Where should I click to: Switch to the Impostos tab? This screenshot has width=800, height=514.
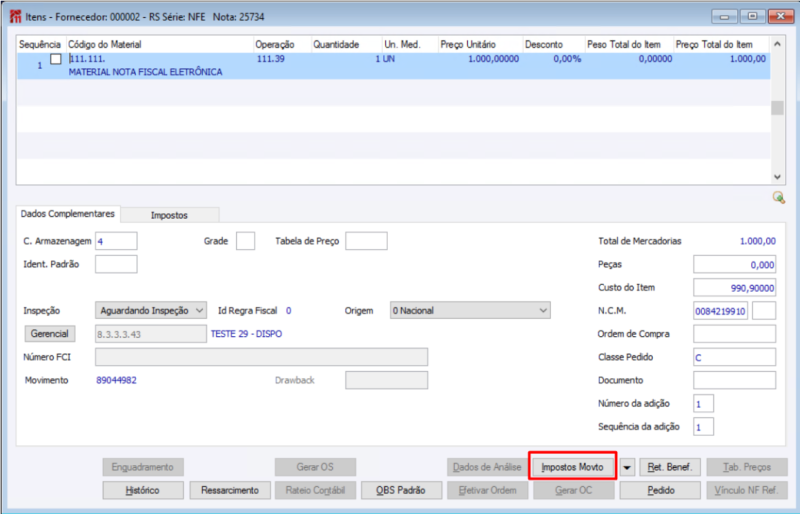[x=169, y=215]
